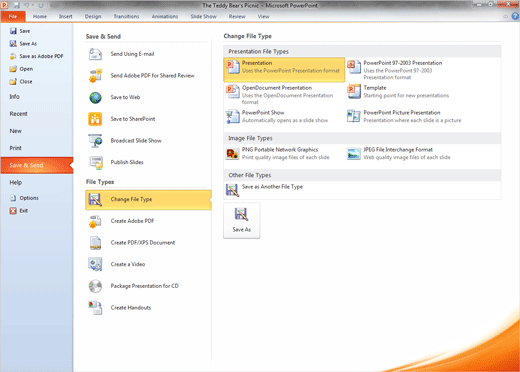
Task: Click the PowerPoint Show file icon
Action: (x=233, y=116)
